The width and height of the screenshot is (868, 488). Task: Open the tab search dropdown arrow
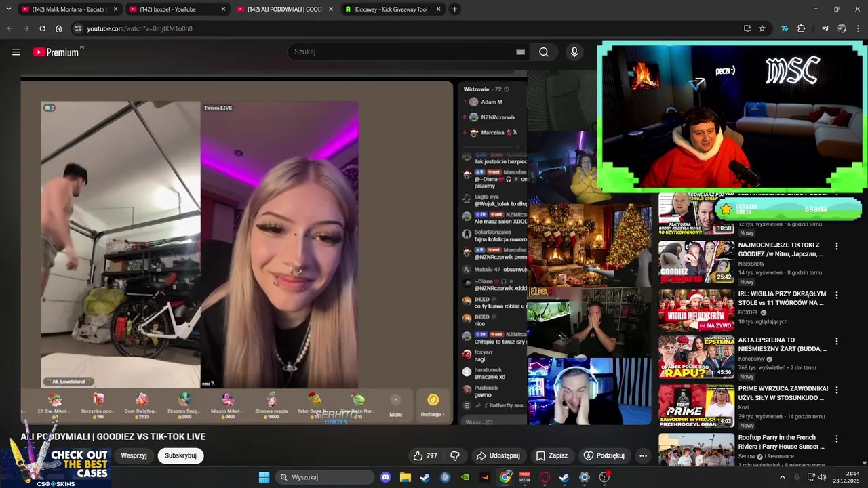(x=8, y=9)
